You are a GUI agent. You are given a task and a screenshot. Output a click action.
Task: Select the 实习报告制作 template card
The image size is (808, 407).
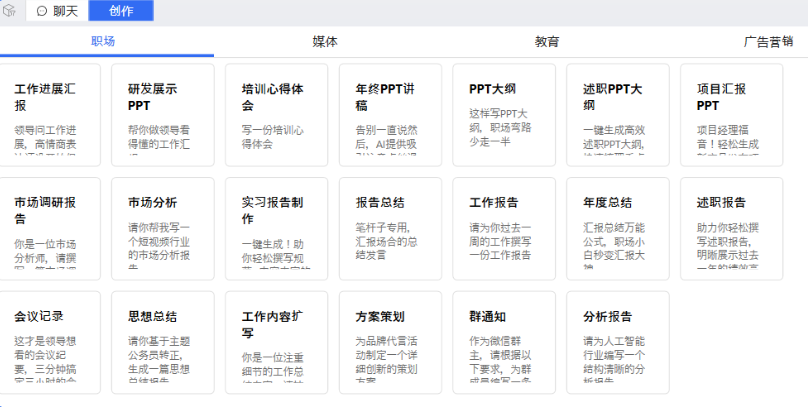coord(277,228)
